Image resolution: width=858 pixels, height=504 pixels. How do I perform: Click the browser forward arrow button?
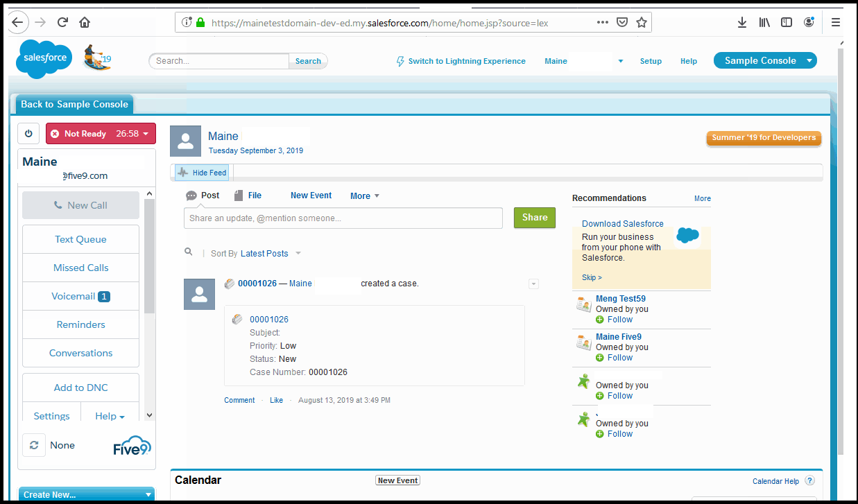40,22
